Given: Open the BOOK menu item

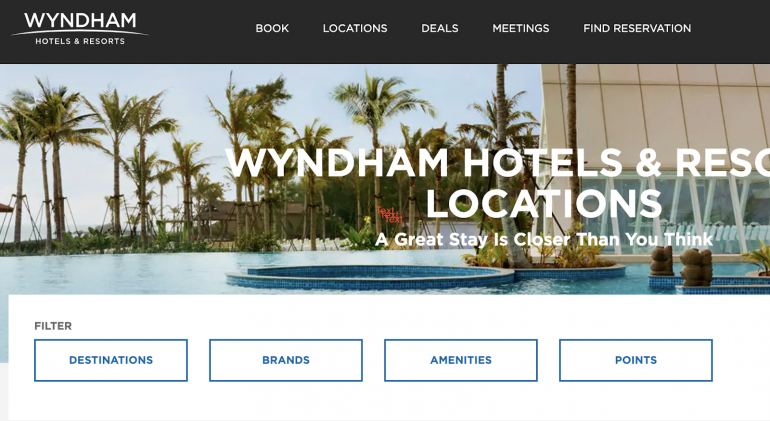Looking at the screenshot, I should 272,28.
